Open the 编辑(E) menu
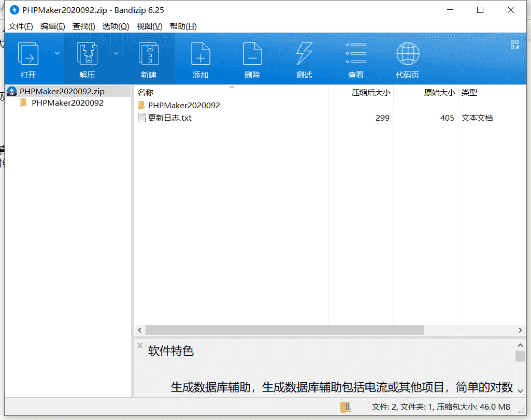The image size is (531, 420). click(52, 26)
